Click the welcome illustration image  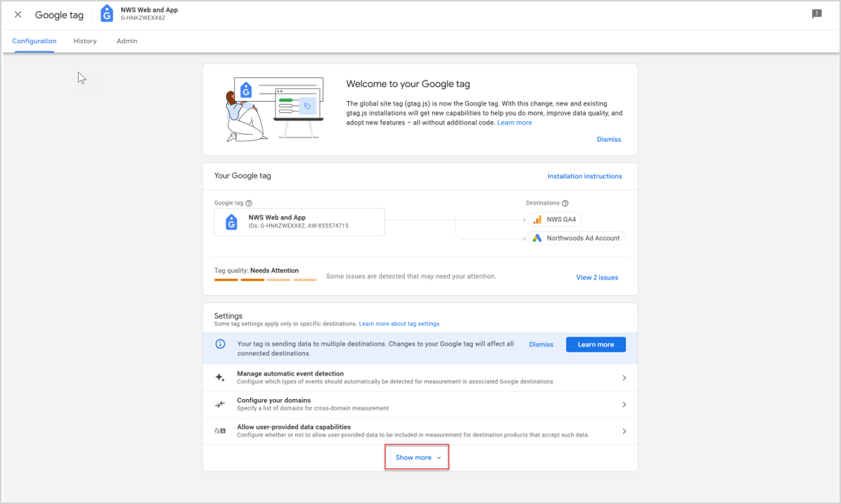click(x=274, y=109)
